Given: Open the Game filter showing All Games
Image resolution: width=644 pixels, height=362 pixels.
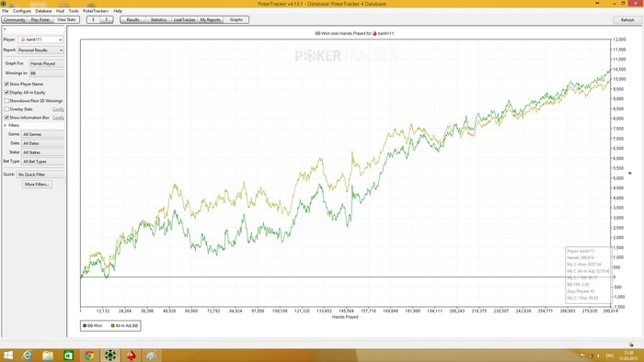Looking at the screenshot, I should click(42, 134).
